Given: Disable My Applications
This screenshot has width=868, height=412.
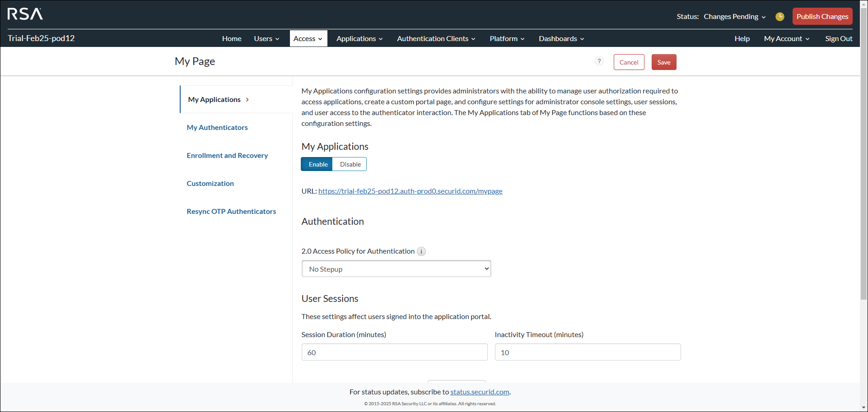Looking at the screenshot, I should coord(350,164).
